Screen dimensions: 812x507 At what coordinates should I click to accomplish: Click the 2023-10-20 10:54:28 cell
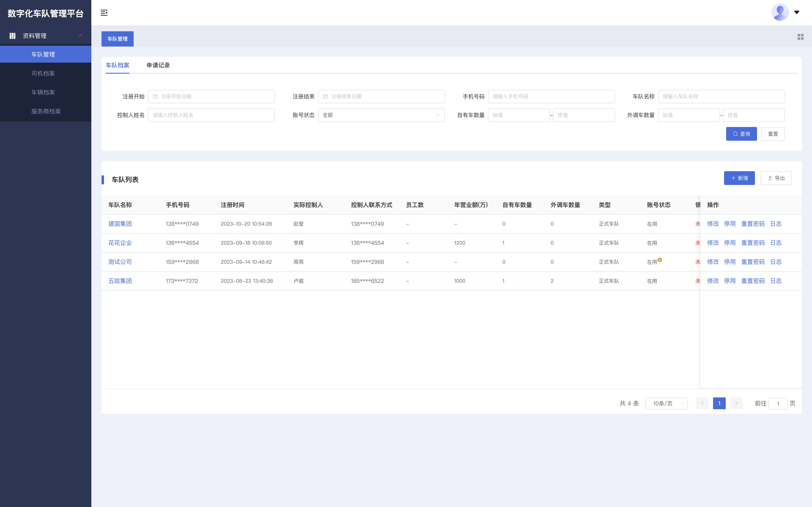pyautogui.click(x=246, y=224)
